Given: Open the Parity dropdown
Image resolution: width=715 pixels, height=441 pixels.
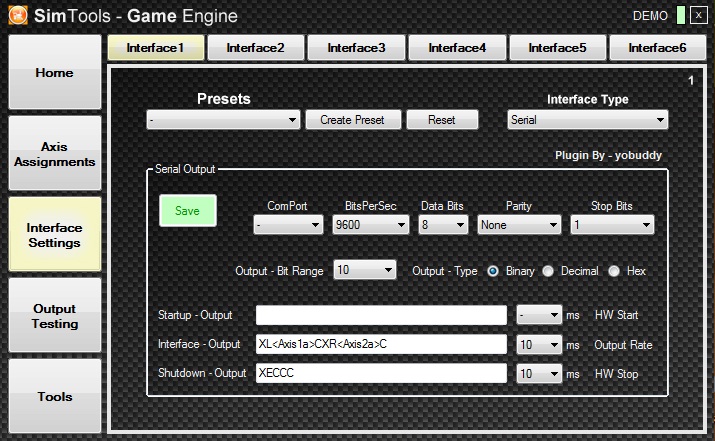Looking at the screenshot, I should pyautogui.click(x=518, y=226).
